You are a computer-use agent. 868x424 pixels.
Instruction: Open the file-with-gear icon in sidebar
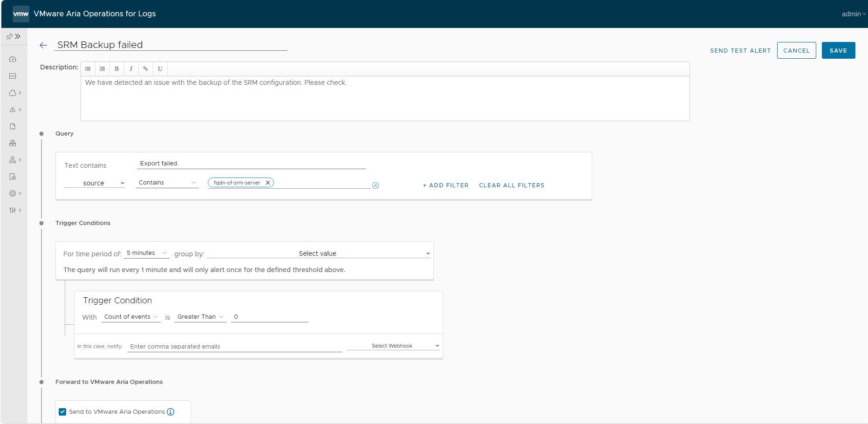[x=13, y=177]
